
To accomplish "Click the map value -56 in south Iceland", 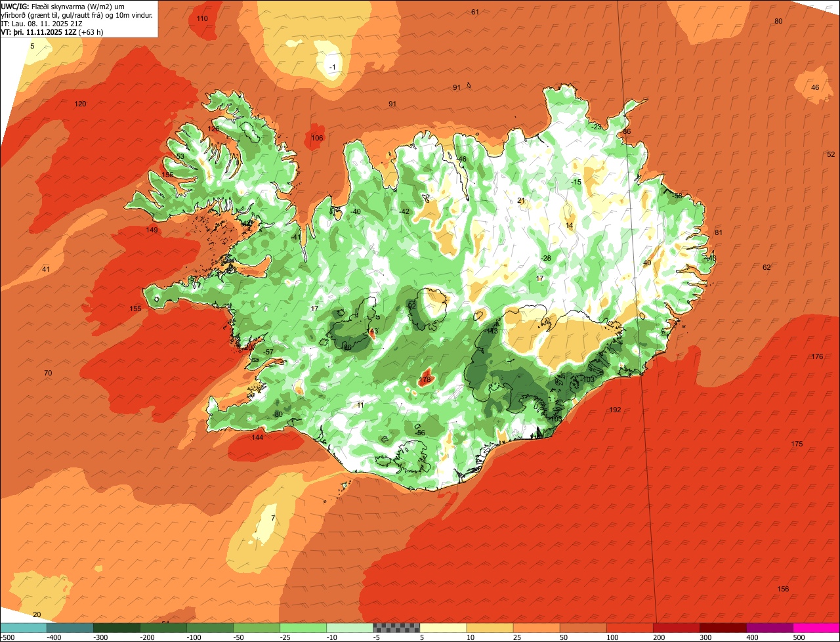I will (x=420, y=433).
